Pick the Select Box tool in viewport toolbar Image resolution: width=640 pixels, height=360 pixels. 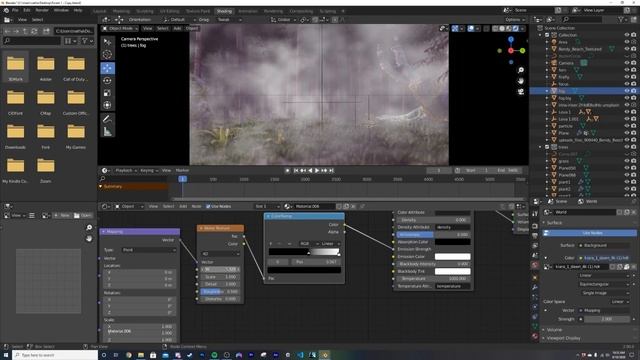tap(107, 42)
